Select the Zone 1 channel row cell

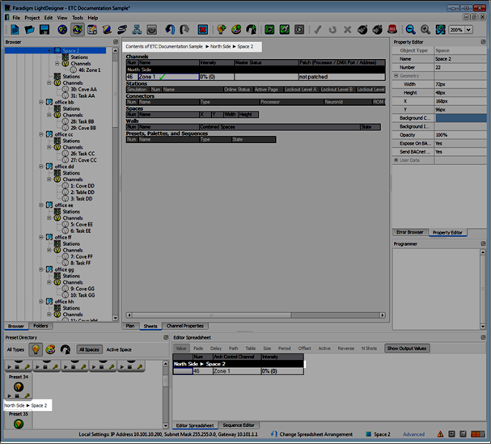168,77
